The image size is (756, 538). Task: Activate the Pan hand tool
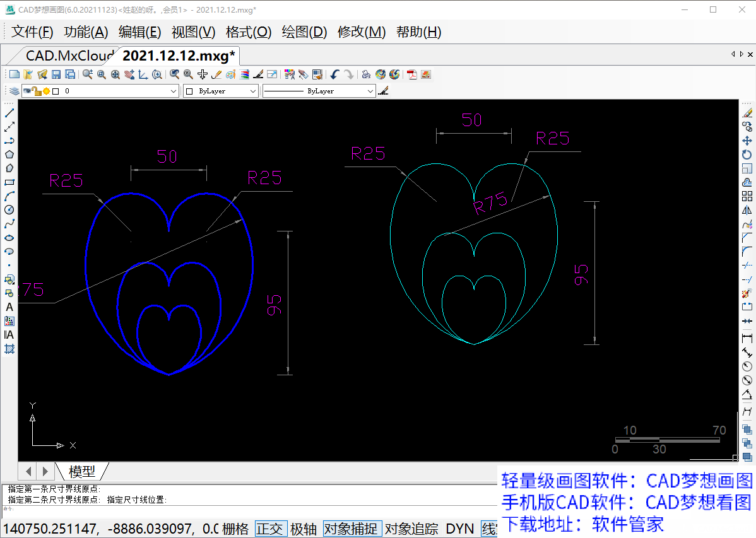click(x=129, y=74)
